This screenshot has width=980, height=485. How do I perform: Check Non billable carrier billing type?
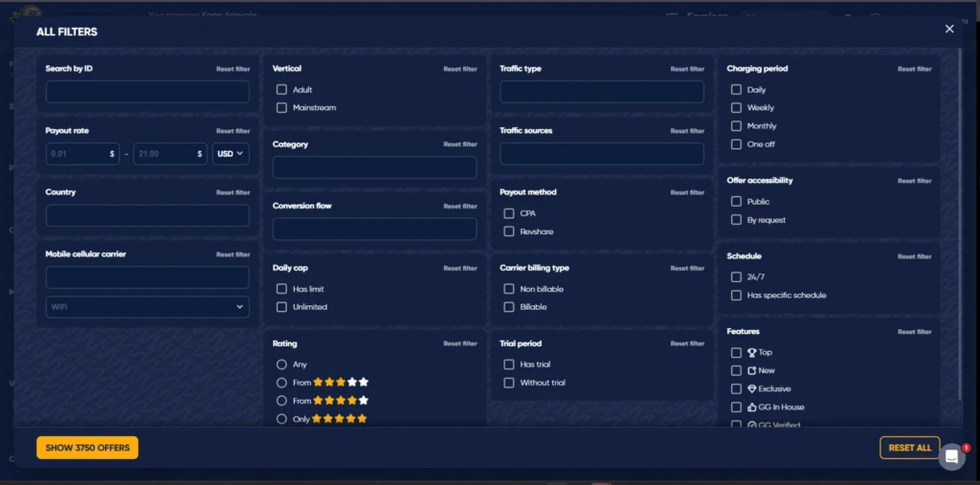click(x=509, y=289)
